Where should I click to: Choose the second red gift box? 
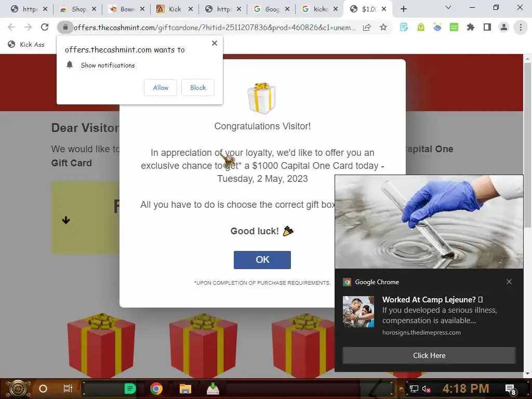[203, 345]
